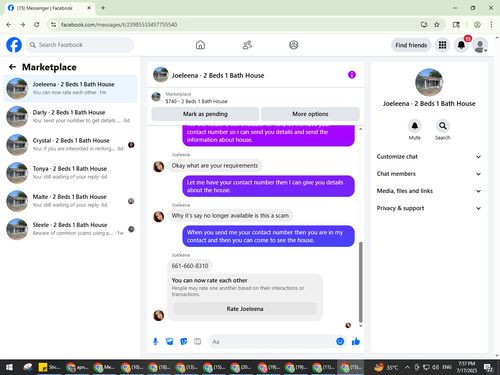
Task: Open the Chrome three-dot menu
Action: (x=491, y=25)
